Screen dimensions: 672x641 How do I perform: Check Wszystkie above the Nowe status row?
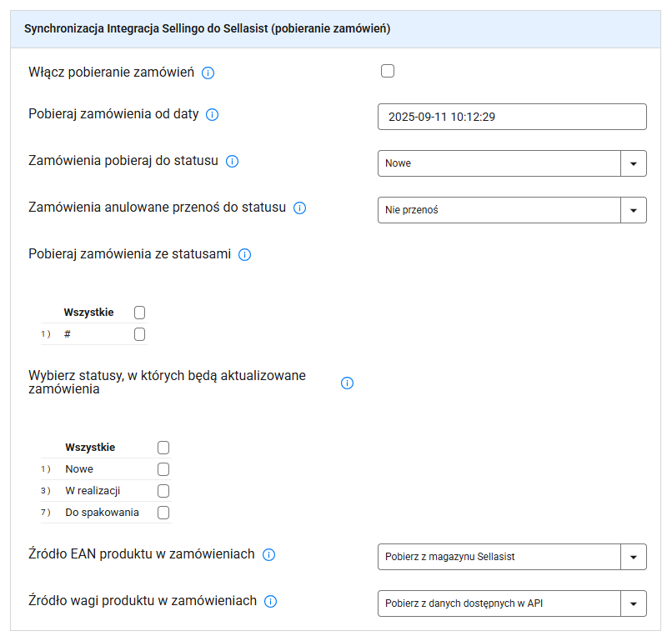tap(163, 448)
